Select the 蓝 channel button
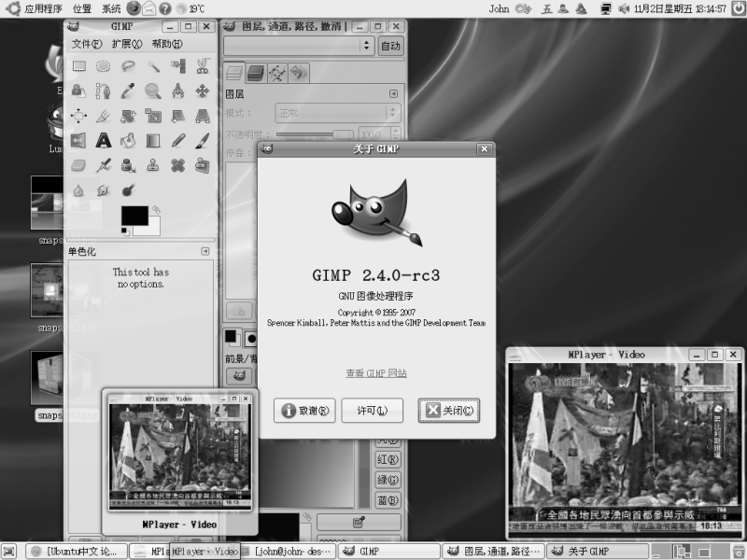Screen dimensions: 747x560 pos(388,500)
